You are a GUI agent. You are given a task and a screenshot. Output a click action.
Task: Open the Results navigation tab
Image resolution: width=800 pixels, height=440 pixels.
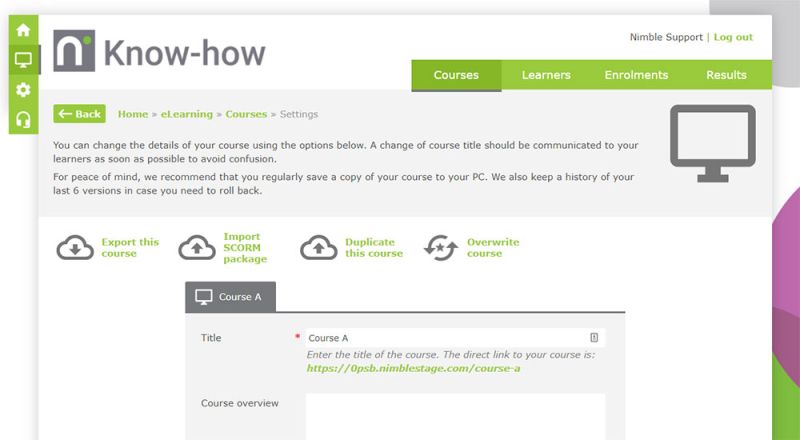click(x=726, y=75)
